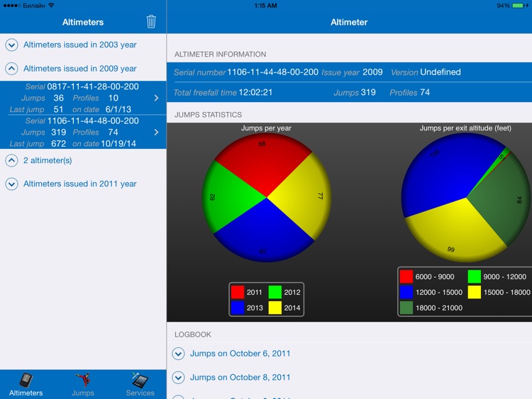
Task: Select altimeter serial 0817-11-41-28-00-200
Action: [x=83, y=98]
